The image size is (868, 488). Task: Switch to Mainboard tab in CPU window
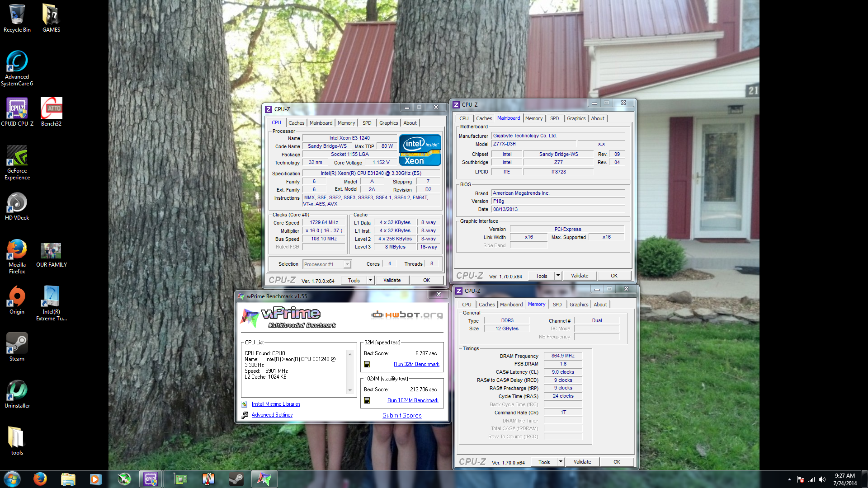(x=321, y=123)
